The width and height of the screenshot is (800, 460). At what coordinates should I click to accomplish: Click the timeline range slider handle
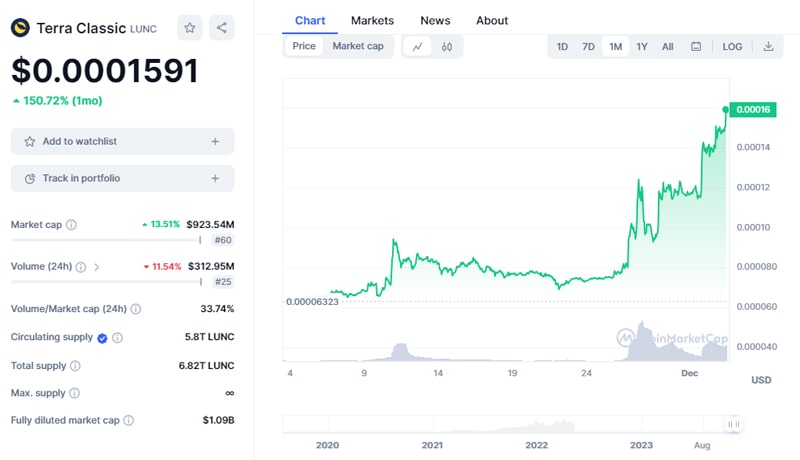[x=734, y=424]
